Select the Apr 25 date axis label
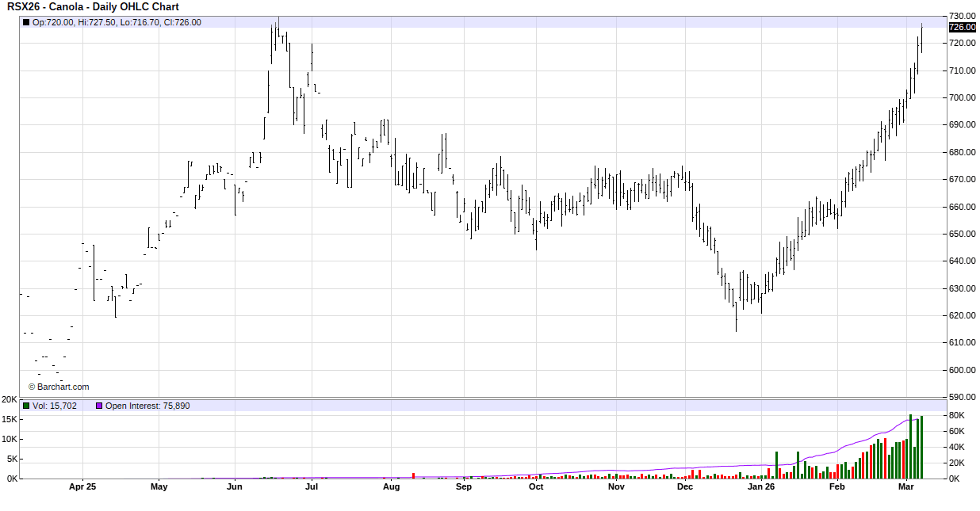Screen dimensions: 980x511 (82, 486)
